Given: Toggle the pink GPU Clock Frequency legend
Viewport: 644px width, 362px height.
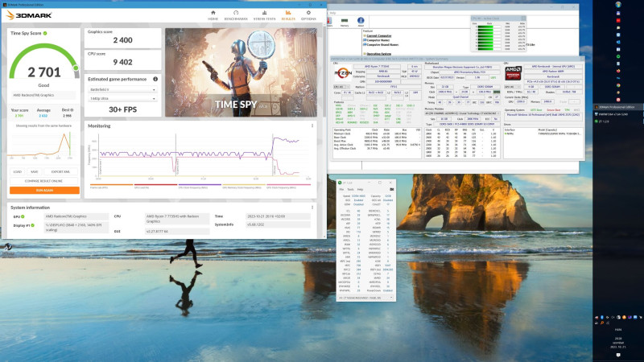Looking at the screenshot, I should (x=288, y=186).
